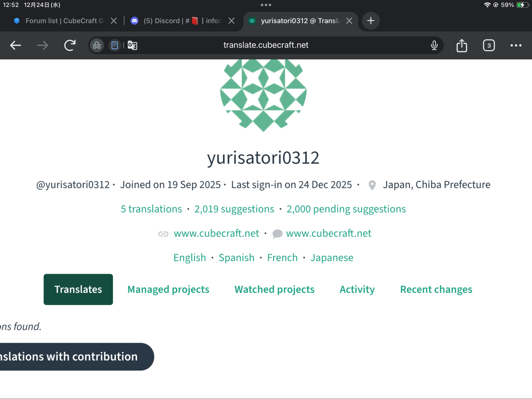The height and width of the screenshot is (399, 532).
Task: Open reader mode page icon
Action: 115,45
